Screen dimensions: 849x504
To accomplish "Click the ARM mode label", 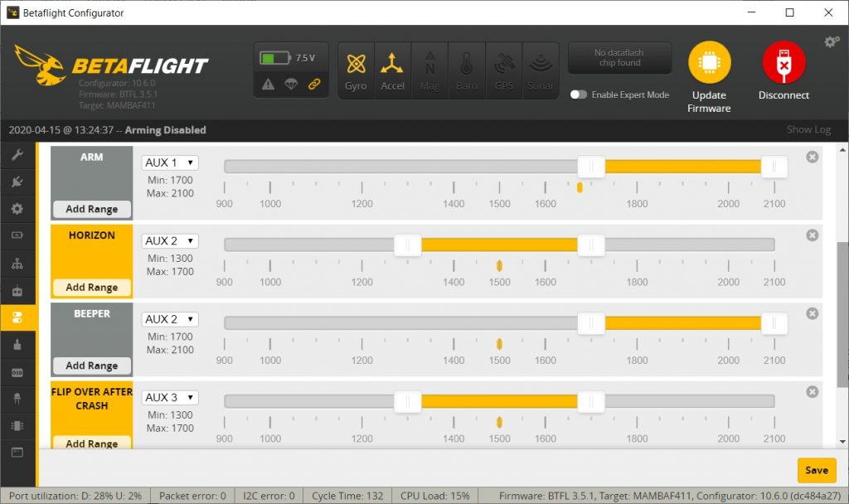I will (91, 157).
